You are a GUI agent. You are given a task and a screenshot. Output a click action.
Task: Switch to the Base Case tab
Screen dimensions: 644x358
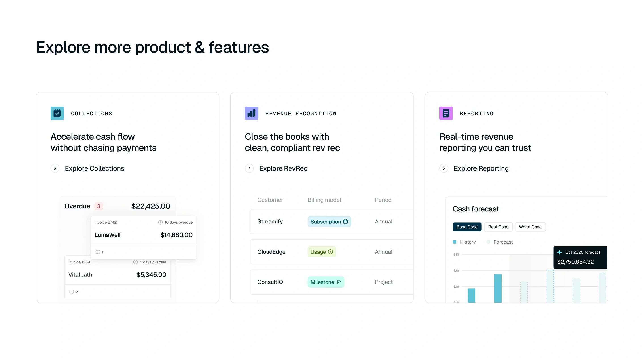click(x=467, y=227)
